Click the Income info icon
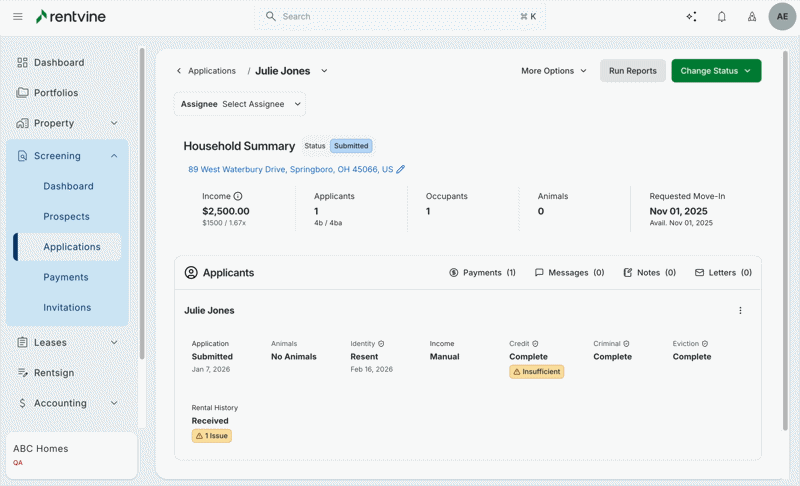Viewport: 800px width, 486px height. 238,197
